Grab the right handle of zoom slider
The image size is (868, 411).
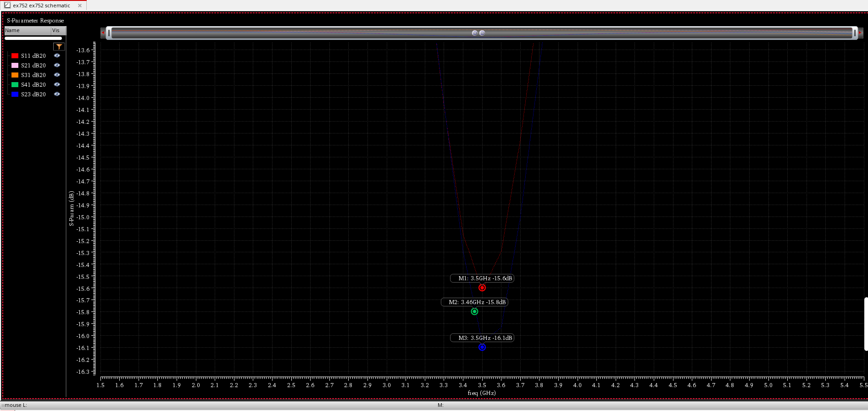[x=855, y=33]
